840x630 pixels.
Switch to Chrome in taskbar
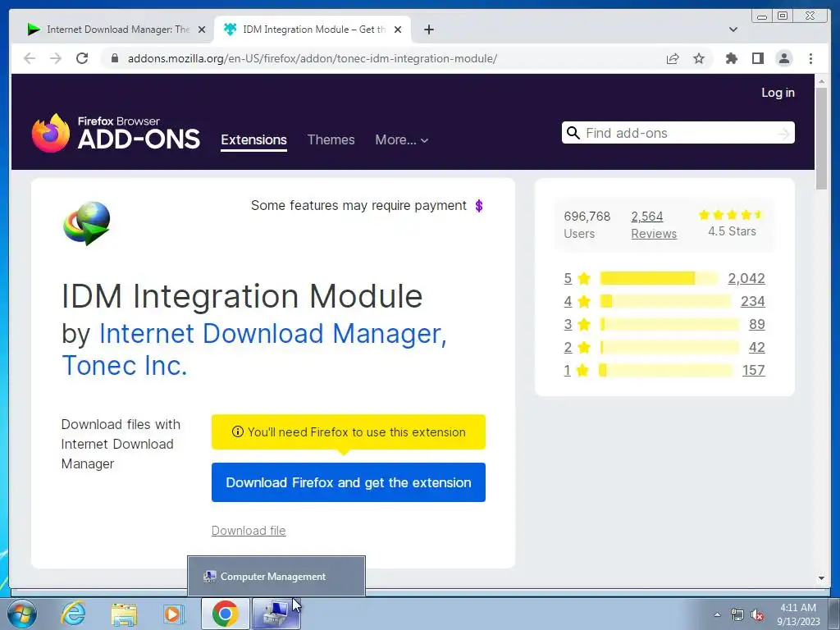pos(225,614)
